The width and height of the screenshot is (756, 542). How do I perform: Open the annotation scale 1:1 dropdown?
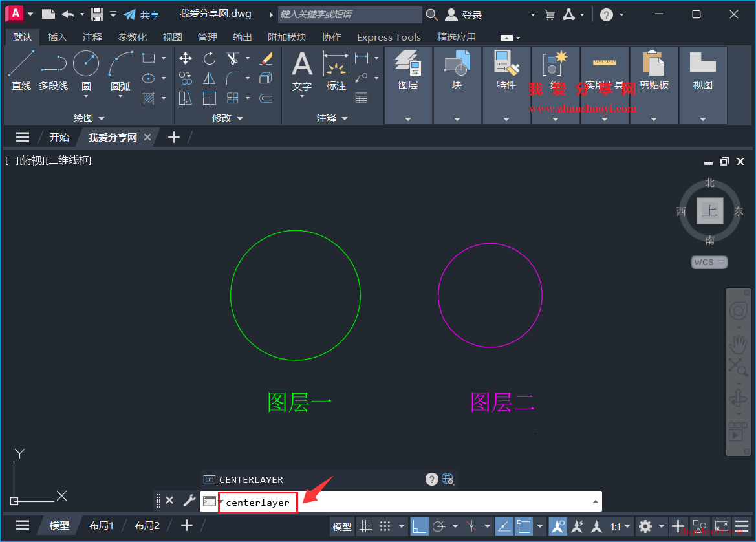click(620, 526)
